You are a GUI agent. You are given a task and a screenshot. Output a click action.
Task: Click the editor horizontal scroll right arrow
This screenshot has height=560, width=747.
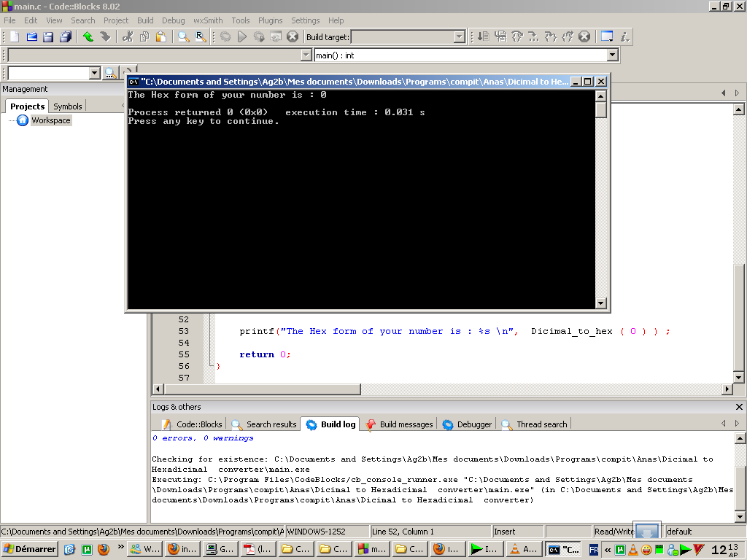(727, 389)
